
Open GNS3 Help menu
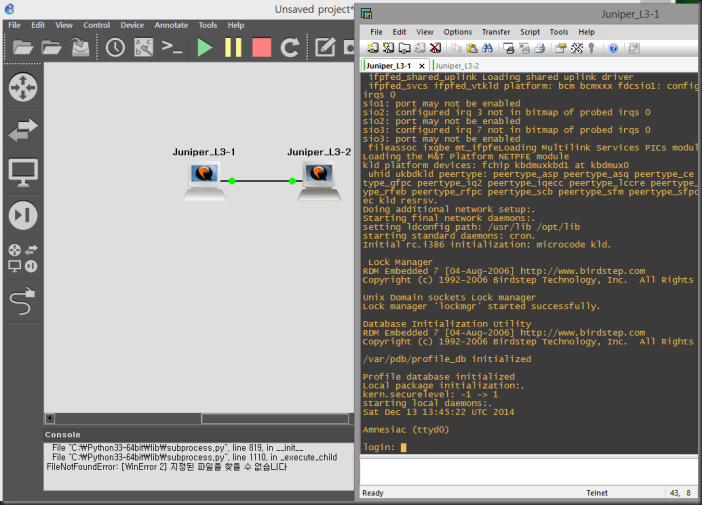click(235, 25)
